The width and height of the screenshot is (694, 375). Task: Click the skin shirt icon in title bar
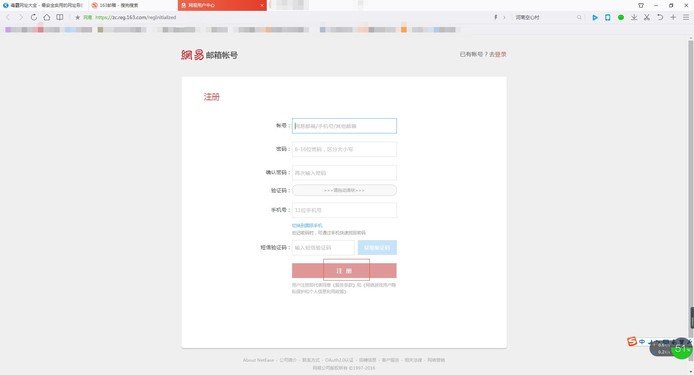[x=641, y=5]
